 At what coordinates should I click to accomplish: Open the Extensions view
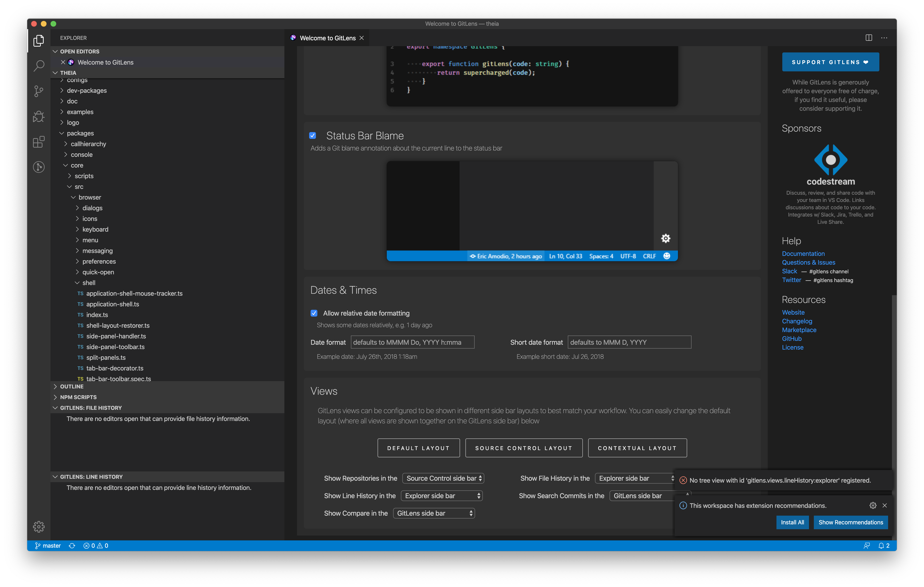(38, 142)
